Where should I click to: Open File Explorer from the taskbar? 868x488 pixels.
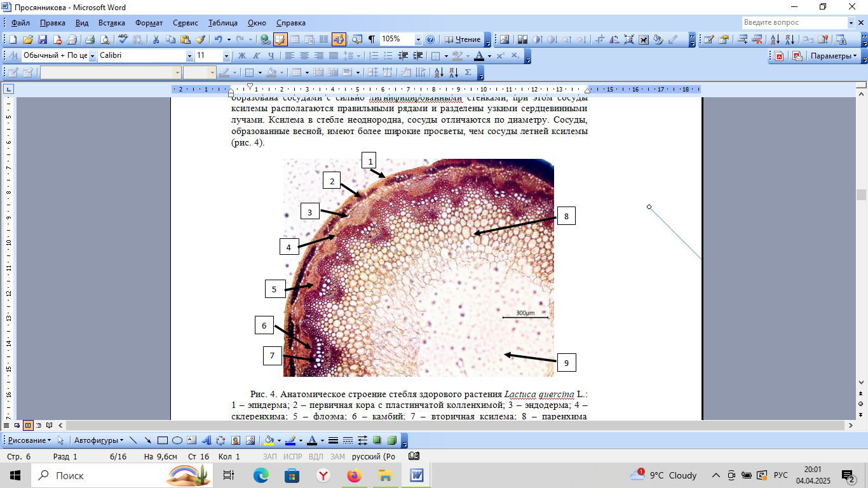pyautogui.click(x=385, y=475)
